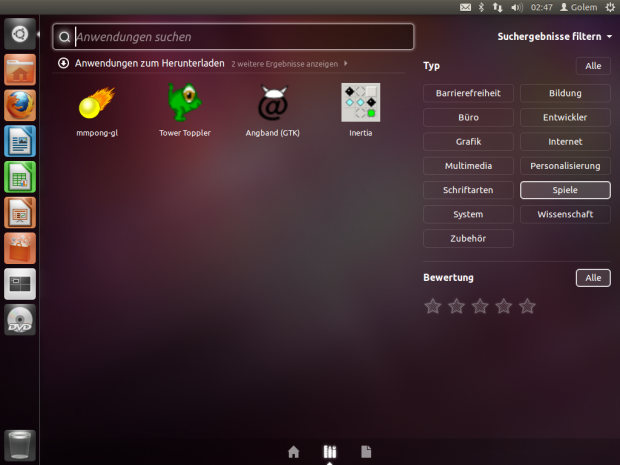Open the system power gear menu
620x465 pixels.
point(610,7)
